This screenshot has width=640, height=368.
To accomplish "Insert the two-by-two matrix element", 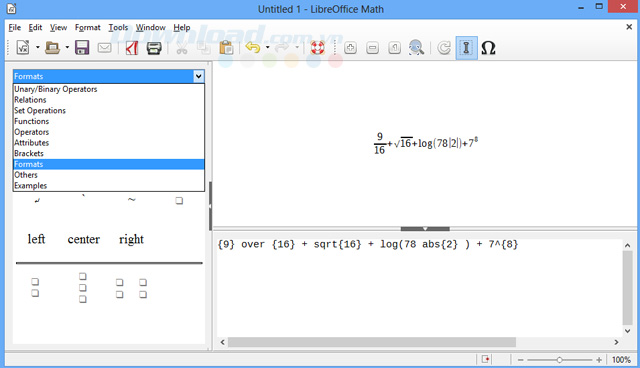I will click(131, 288).
